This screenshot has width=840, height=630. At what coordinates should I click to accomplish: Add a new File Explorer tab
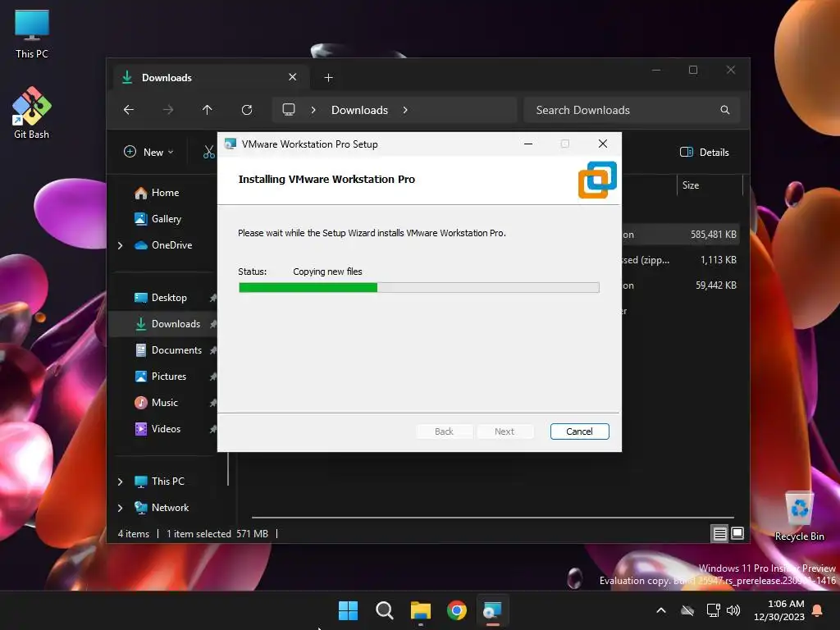point(328,78)
